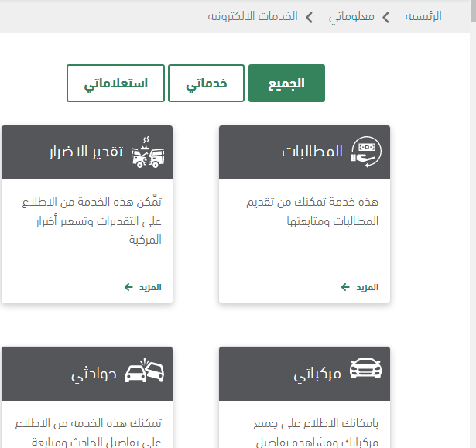The image size is (476, 448).
Task: Click الخدمات الالكترونية breadcrumb item
Action: pos(252,16)
